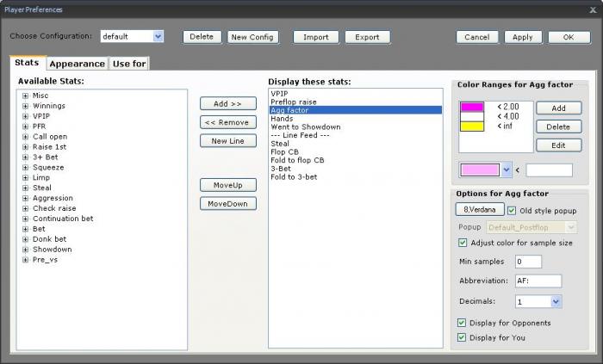Click the Import button
The height and width of the screenshot is (364, 603).
(x=316, y=37)
